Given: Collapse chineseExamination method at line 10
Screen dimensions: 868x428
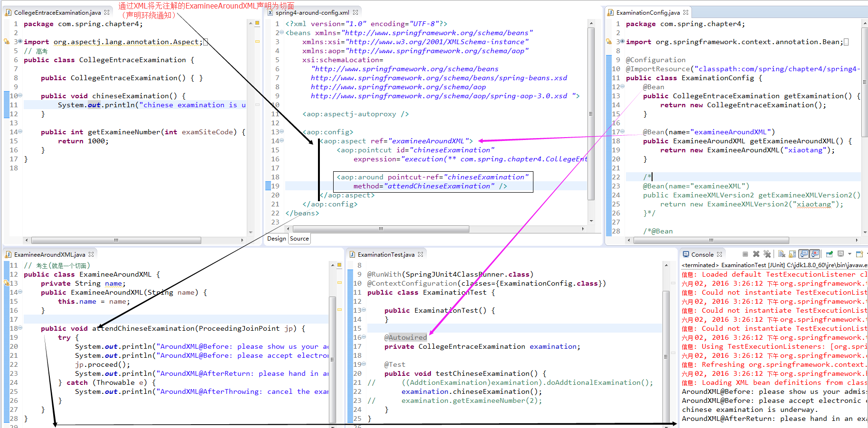Looking at the screenshot, I should click(20, 96).
